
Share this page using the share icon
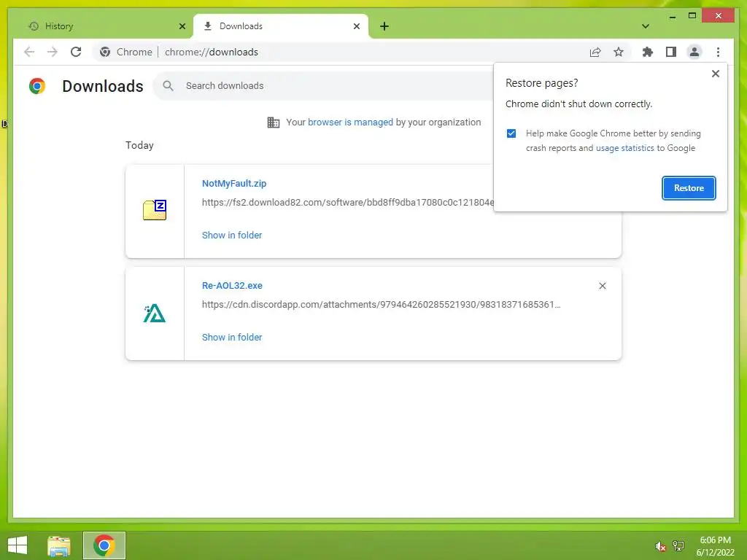pos(595,52)
